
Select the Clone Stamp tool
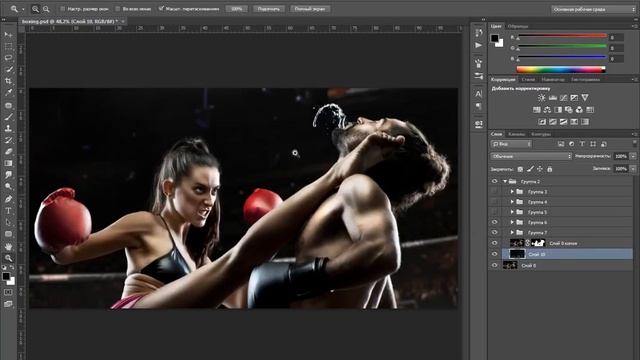(8, 129)
